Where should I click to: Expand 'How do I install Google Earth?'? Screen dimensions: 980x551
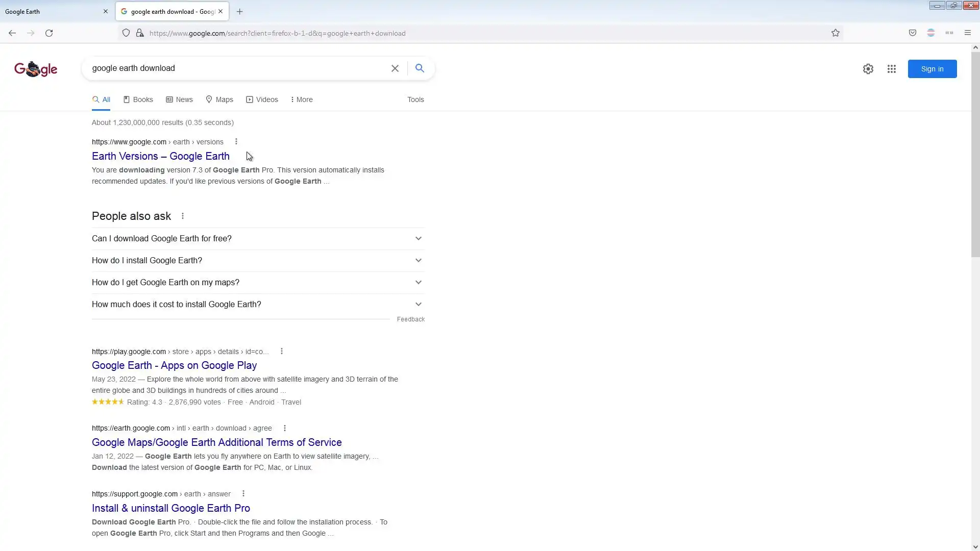point(258,261)
